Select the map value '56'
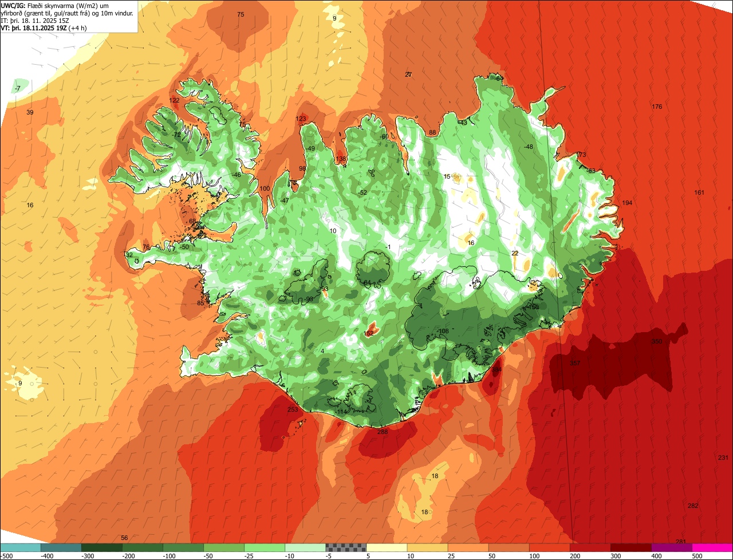 (124, 538)
